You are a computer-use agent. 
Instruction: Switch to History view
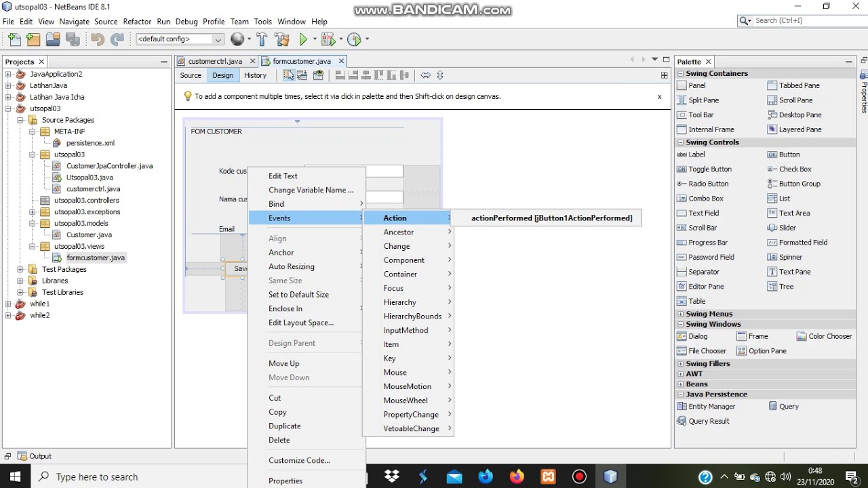256,75
